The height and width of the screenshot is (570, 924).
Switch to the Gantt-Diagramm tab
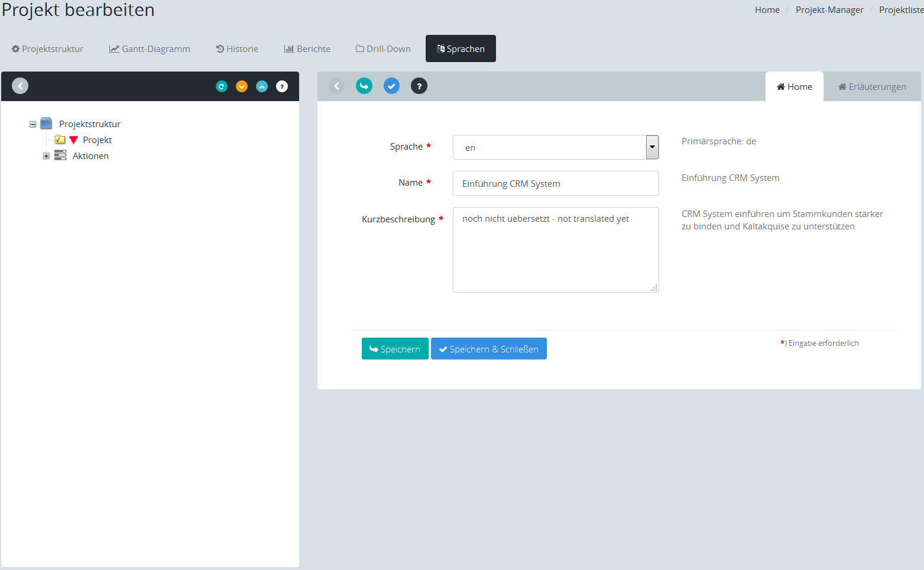tap(150, 49)
